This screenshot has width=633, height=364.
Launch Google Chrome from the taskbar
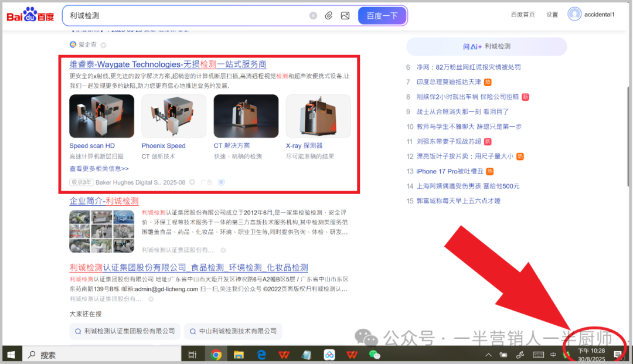pyautogui.click(x=216, y=355)
